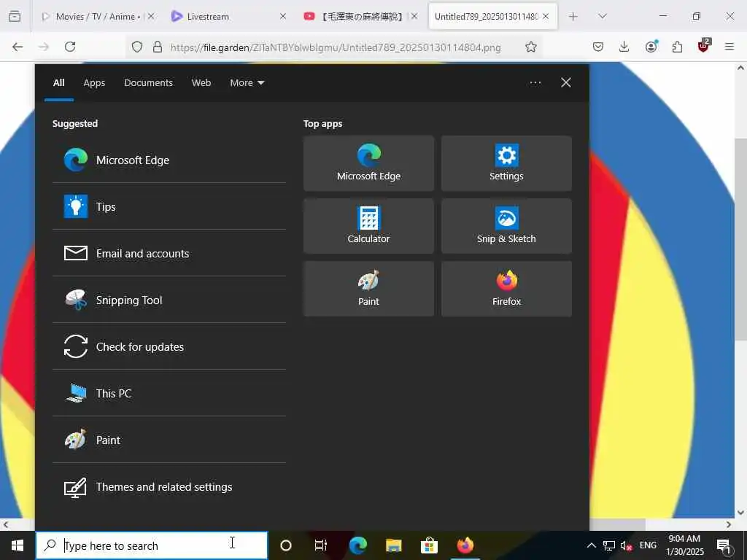Click the Type here to search box
The height and width of the screenshot is (560, 747).
(152, 545)
